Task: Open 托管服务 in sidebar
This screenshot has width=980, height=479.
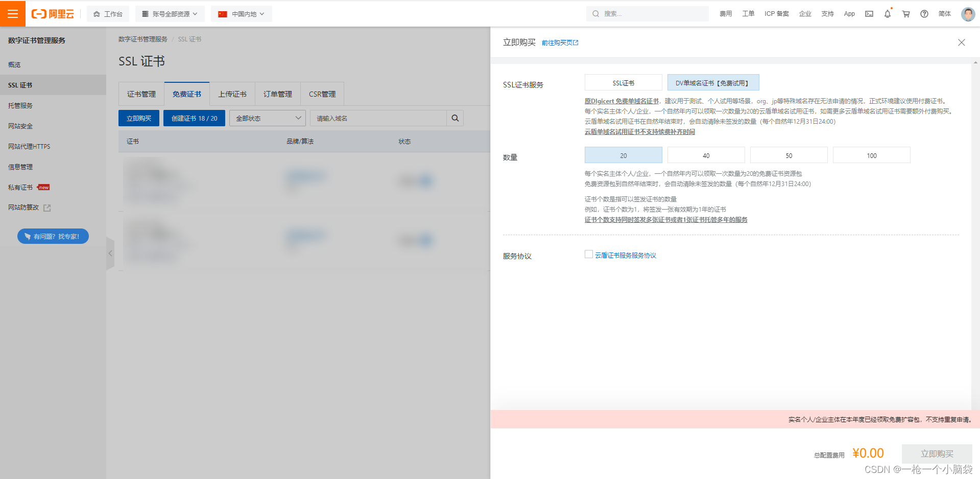Action: coord(53,105)
